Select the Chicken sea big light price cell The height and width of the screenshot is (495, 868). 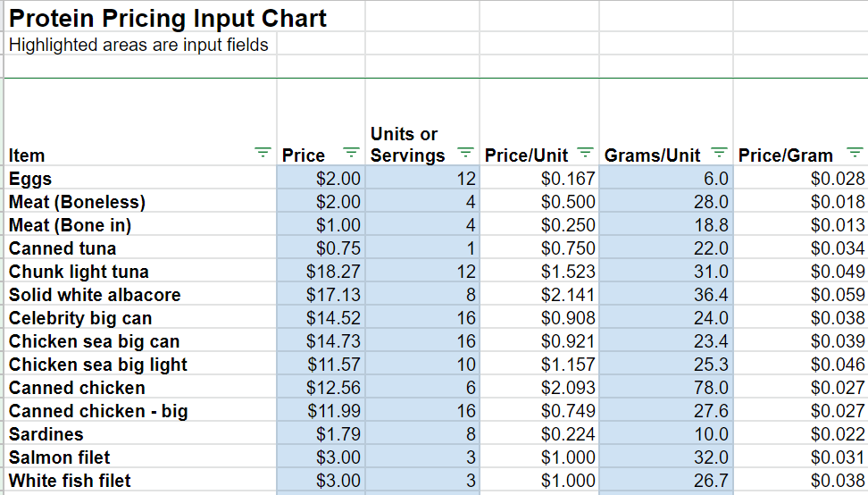point(321,365)
